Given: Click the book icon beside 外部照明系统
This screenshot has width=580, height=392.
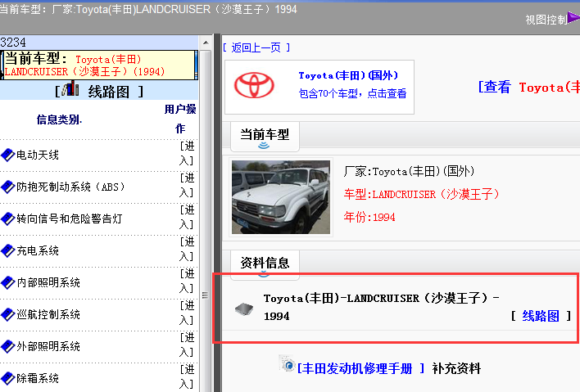Looking at the screenshot, I should click(7, 346).
